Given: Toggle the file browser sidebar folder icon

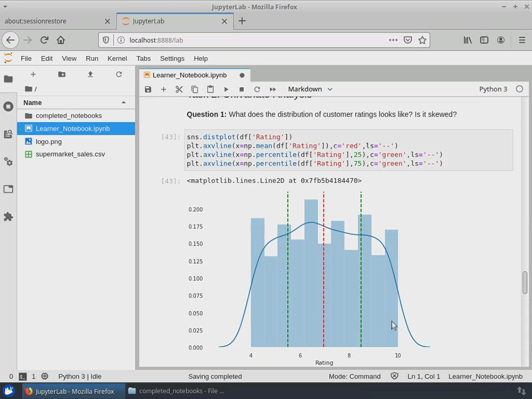Looking at the screenshot, I should pyautogui.click(x=8, y=79).
